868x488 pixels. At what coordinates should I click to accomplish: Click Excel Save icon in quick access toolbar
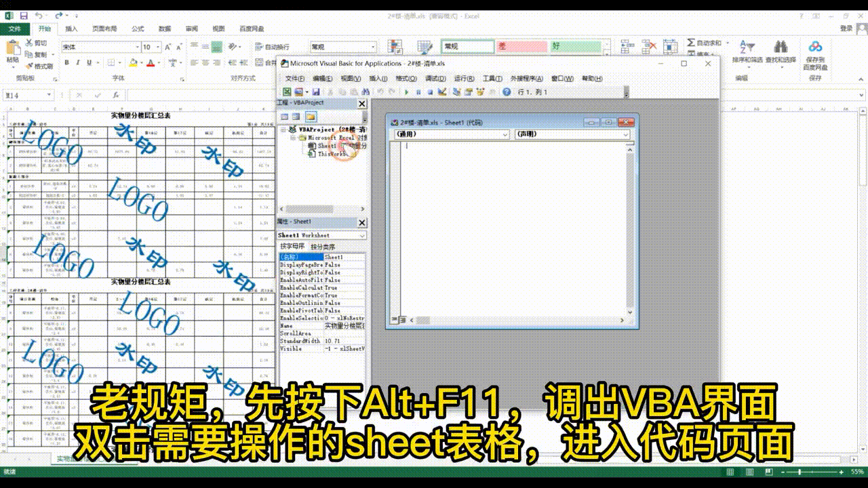pos(23,16)
